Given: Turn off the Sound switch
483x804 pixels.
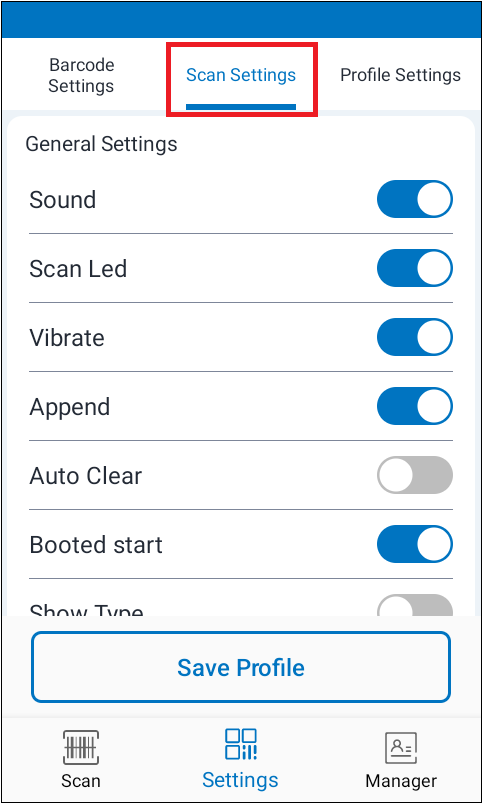Looking at the screenshot, I should (415, 199).
